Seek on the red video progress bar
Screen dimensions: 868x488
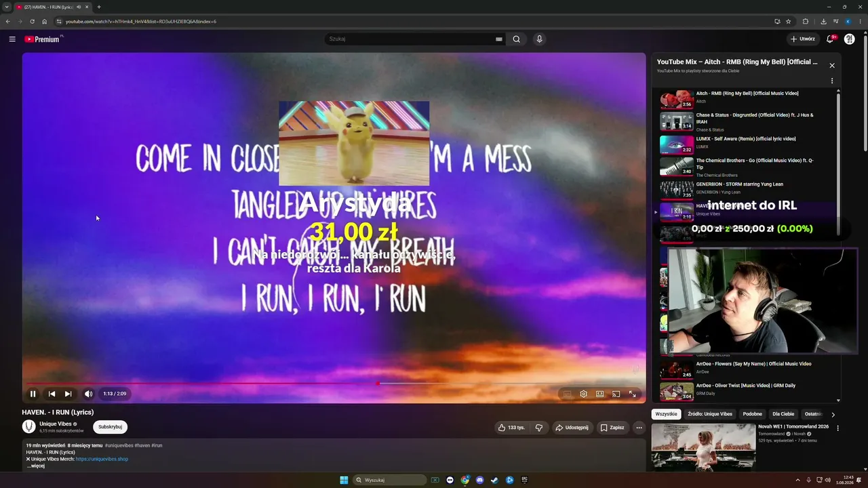coord(334,384)
